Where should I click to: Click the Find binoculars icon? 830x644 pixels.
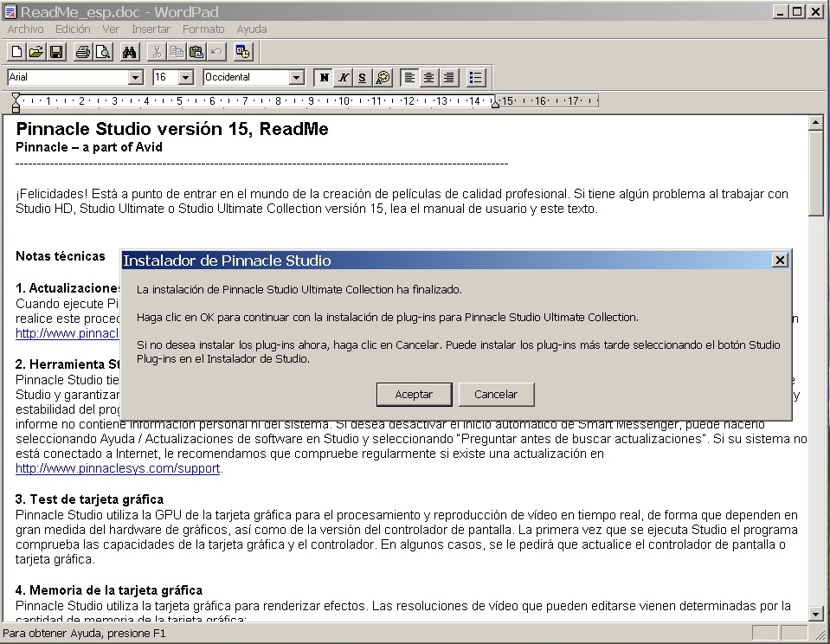pyautogui.click(x=130, y=52)
